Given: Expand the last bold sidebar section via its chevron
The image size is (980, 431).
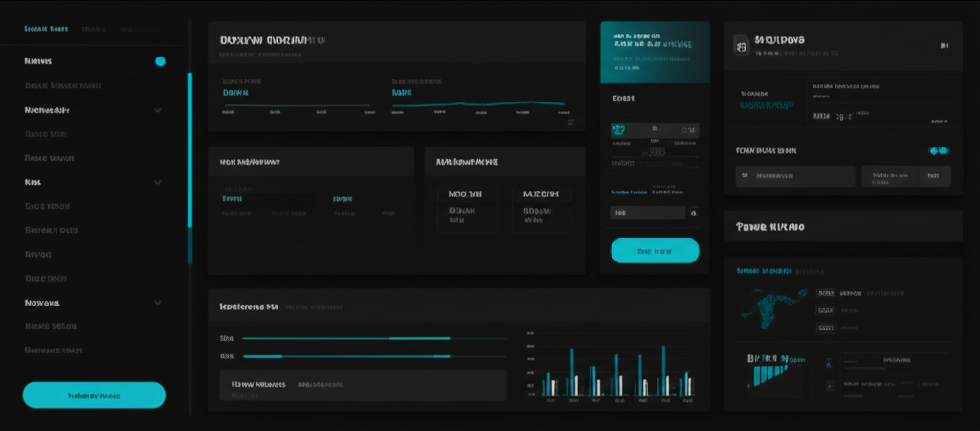Looking at the screenshot, I should [x=158, y=302].
